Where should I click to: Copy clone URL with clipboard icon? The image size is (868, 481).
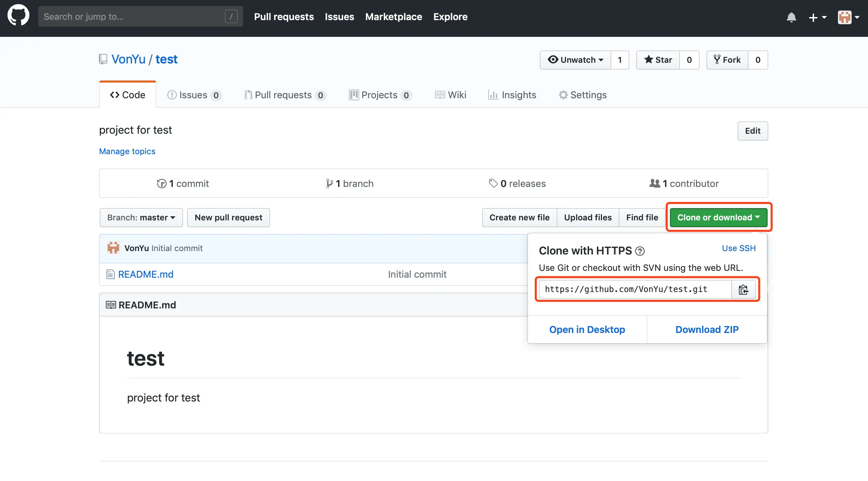(743, 290)
